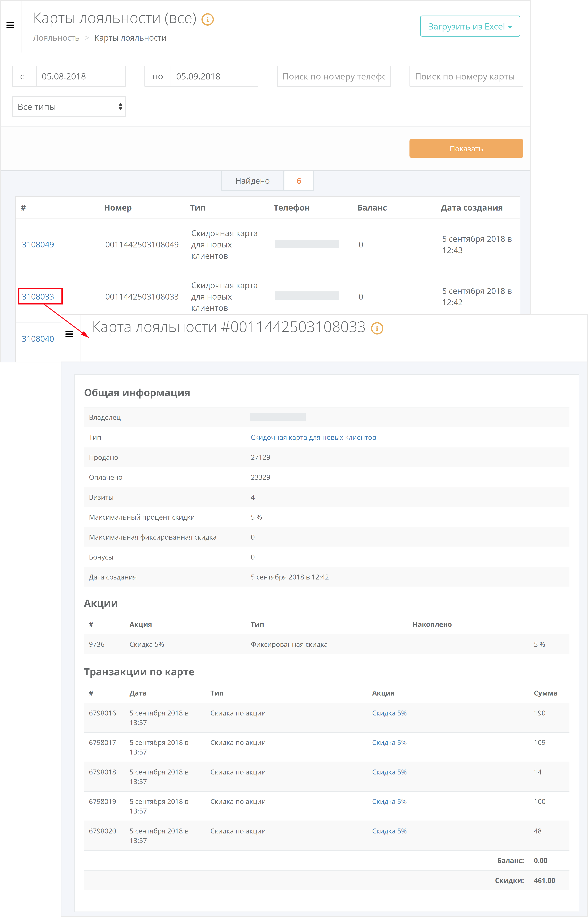Click transaction ID 6798018
The image size is (588, 917).
(x=102, y=772)
